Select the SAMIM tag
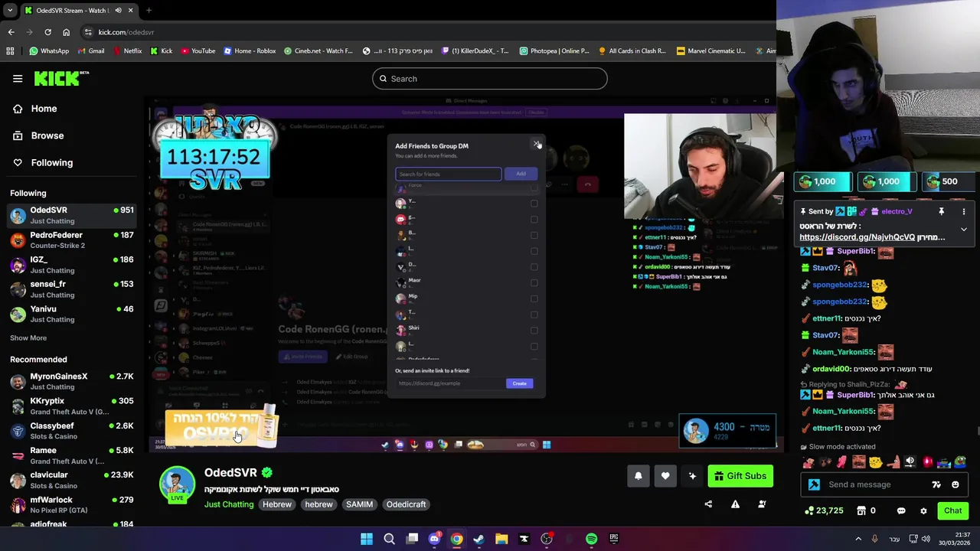 pyautogui.click(x=359, y=504)
